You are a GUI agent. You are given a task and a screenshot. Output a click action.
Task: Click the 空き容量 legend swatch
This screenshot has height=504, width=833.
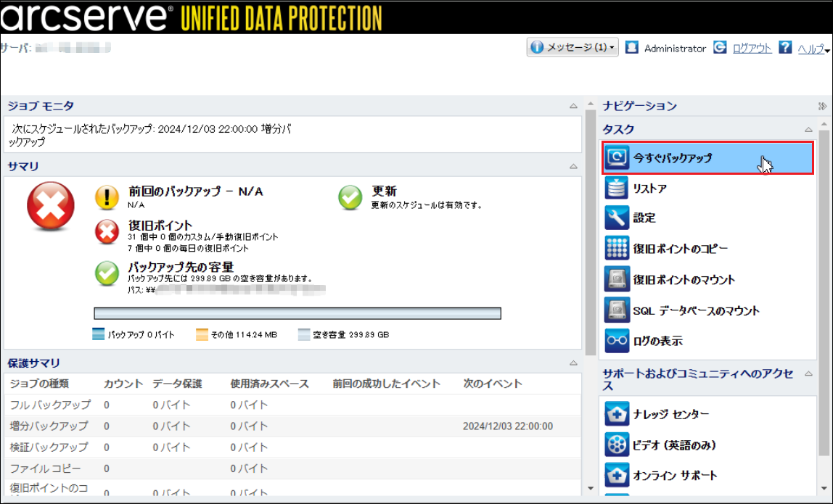coord(304,334)
